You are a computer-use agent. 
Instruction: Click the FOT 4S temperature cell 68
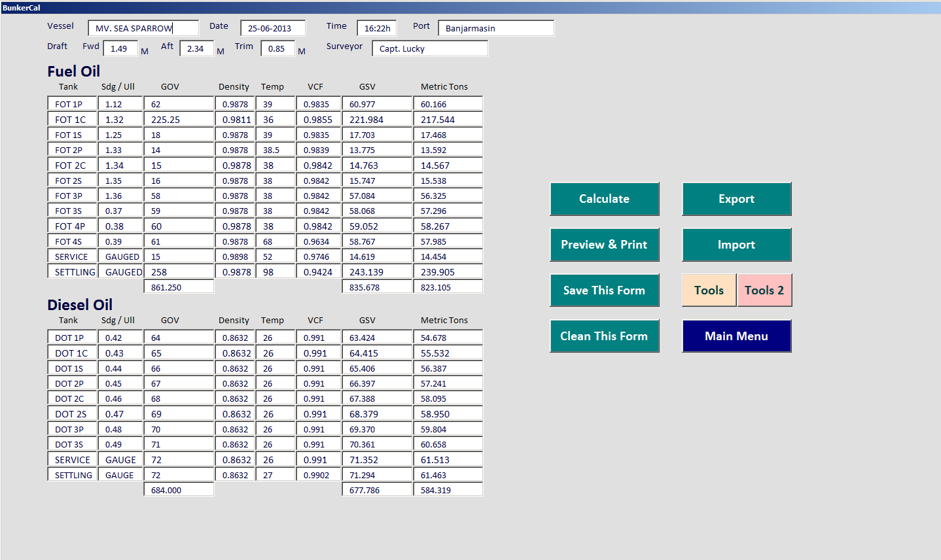[275, 241]
